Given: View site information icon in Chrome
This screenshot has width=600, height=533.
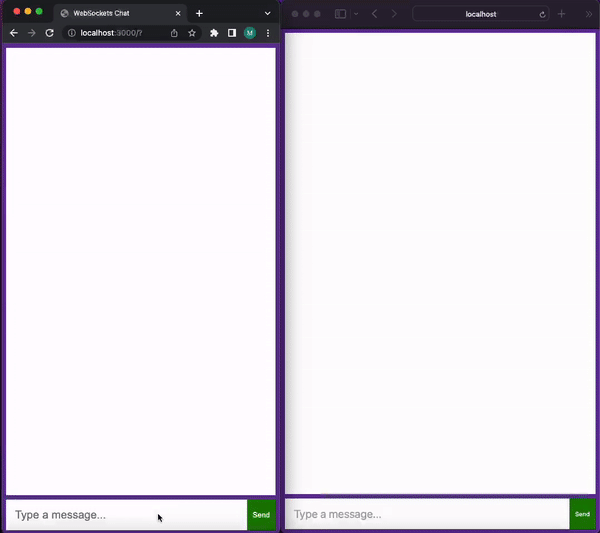Looking at the screenshot, I should [x=72, y=33].
